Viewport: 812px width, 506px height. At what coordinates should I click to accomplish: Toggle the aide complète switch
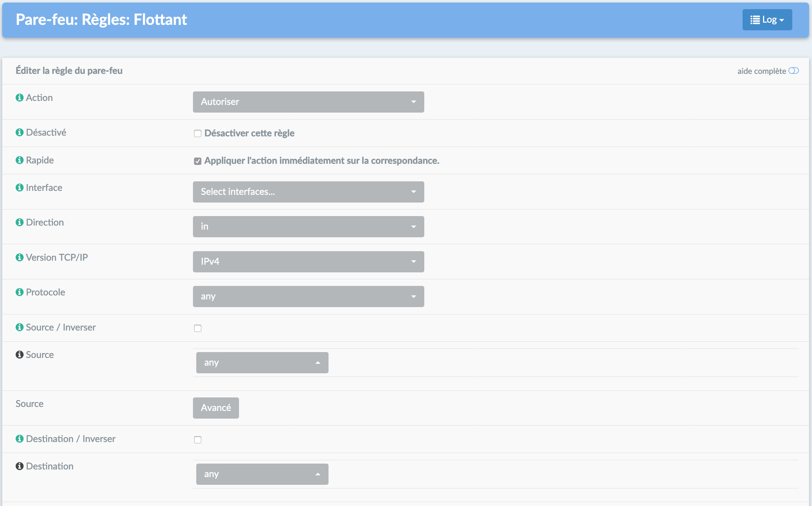point(793,71)
